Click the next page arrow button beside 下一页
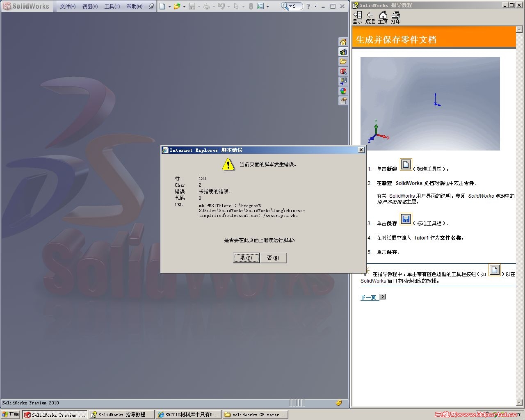525x420 pixels. pyautogui.click(x=383, y=297)
